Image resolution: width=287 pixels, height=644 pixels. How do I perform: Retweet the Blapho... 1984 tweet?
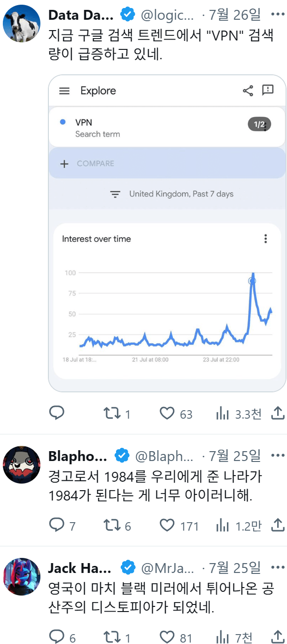point(111,525)
